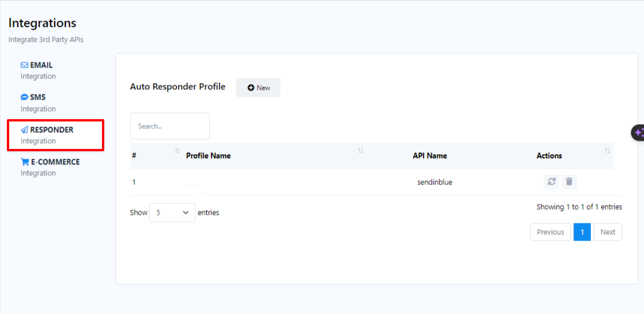The height and width of the screenshot is (314, 644).
Task: Open the E-COMMERCE shopping cart icon
Action: (x=25, y=162)
